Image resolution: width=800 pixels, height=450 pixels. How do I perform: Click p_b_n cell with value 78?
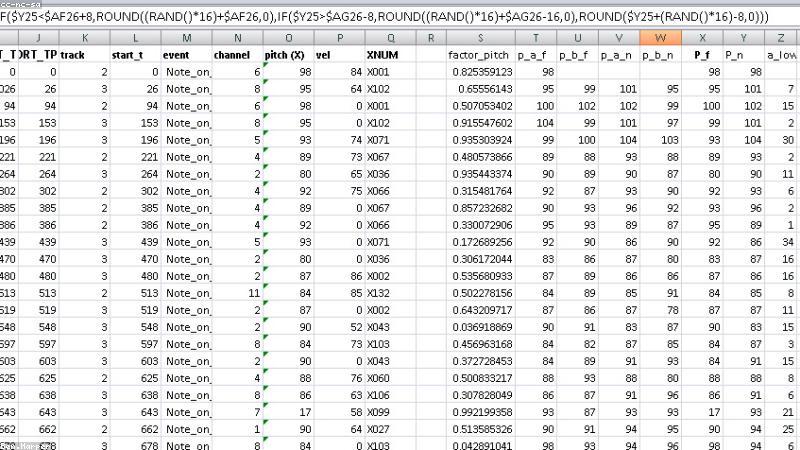[x=661, y=310]
